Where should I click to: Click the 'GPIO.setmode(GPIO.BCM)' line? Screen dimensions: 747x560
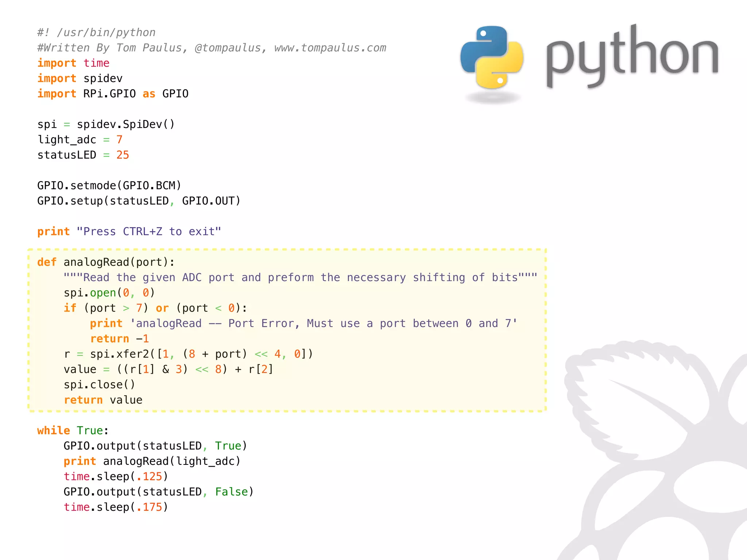click(109, 186)
